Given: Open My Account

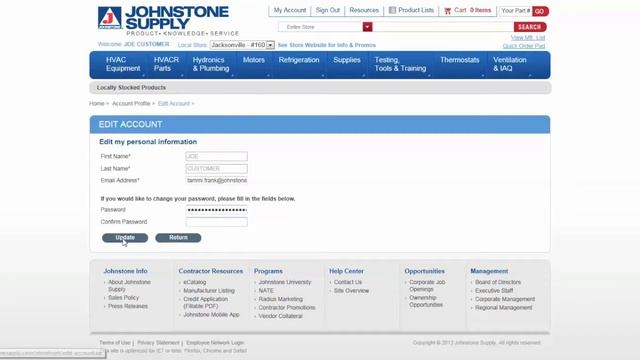Looking at the screenshot, I should 290,10.
